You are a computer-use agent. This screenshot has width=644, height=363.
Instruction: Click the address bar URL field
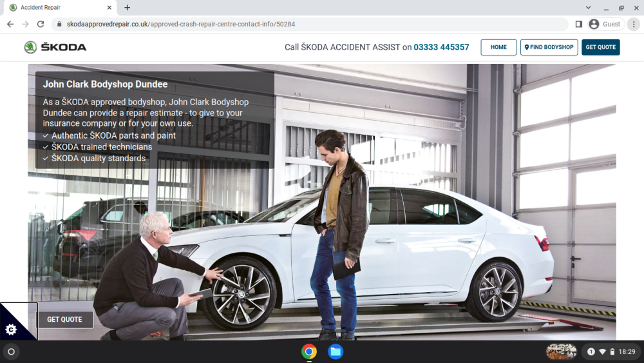309,25
